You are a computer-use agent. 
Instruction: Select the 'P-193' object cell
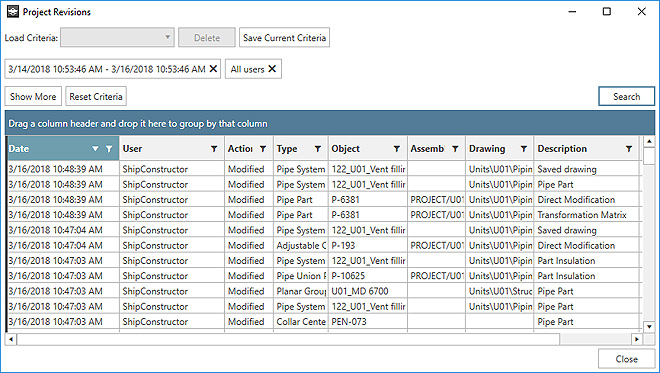tap(367, 245)
